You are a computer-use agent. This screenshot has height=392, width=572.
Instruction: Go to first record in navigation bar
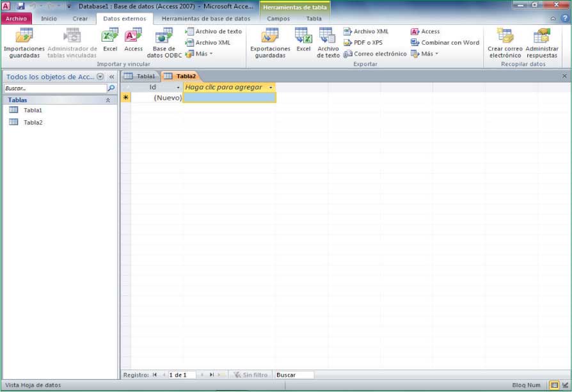[155, 375]
